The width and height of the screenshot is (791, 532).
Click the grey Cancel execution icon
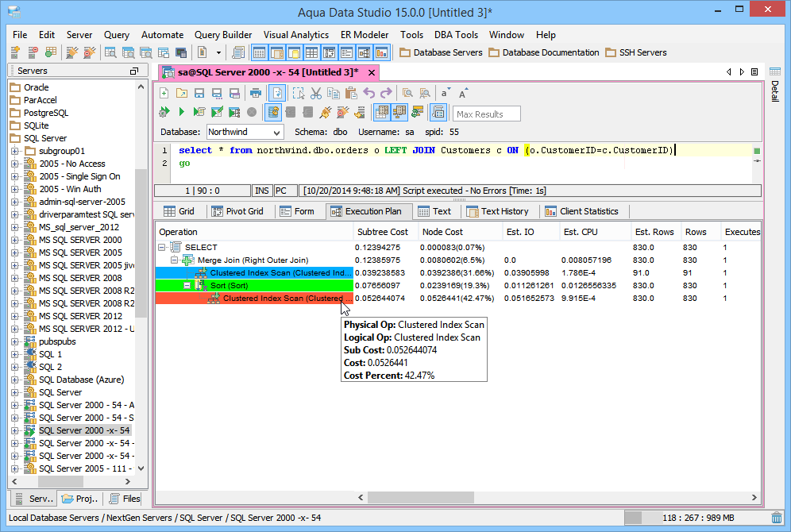(252, 112)
